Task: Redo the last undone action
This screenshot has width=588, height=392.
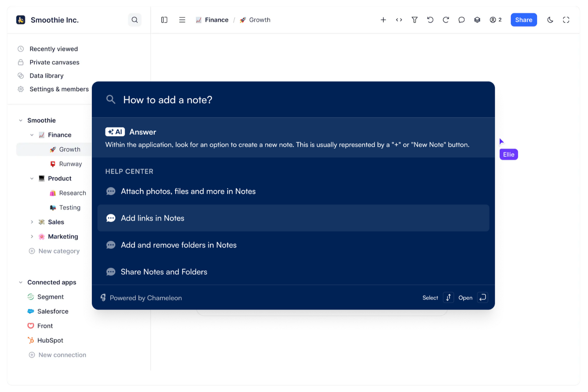Action: 446,19
